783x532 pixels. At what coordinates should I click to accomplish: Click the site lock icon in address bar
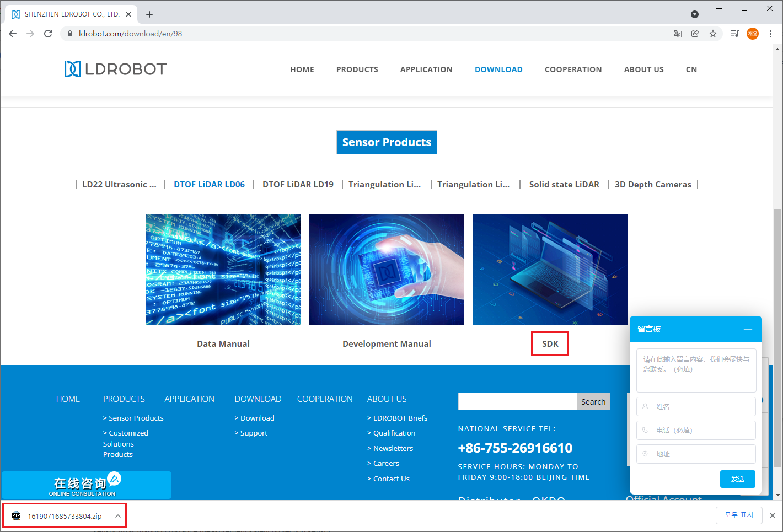click(x=69, y=34)
